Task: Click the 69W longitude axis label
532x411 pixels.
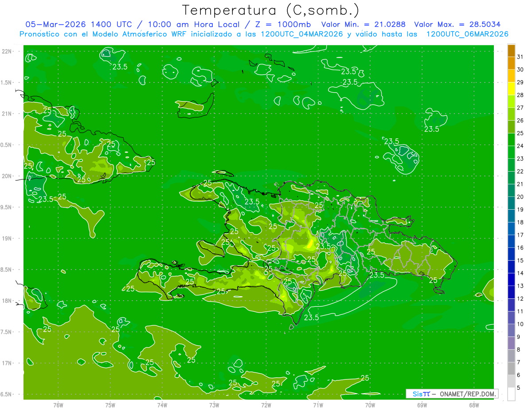Action: [422, 405]
